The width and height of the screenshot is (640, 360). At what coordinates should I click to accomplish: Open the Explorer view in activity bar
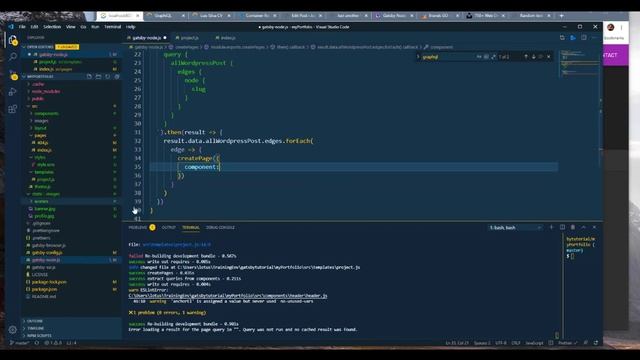tap(13, 40)
